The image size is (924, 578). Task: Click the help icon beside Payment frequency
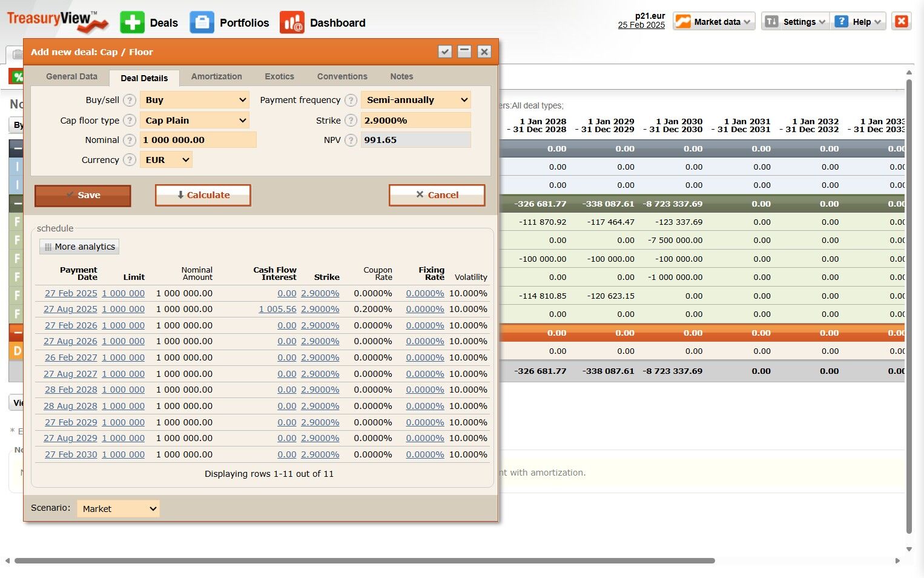point(351,100)
